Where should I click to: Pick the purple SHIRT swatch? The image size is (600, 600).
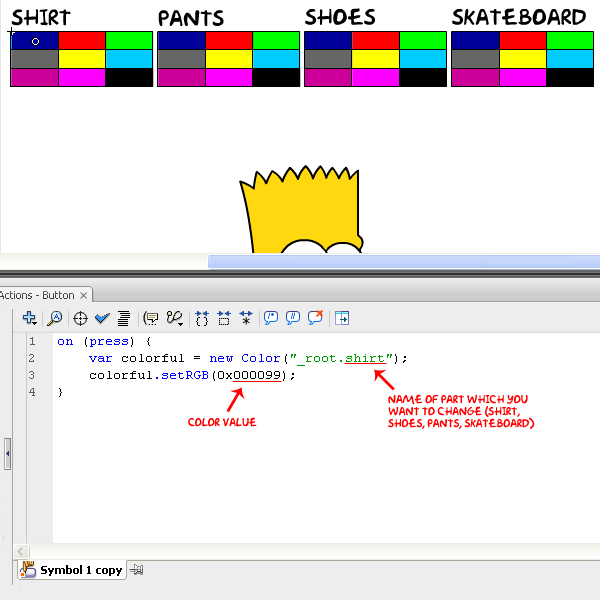(35, 77)
